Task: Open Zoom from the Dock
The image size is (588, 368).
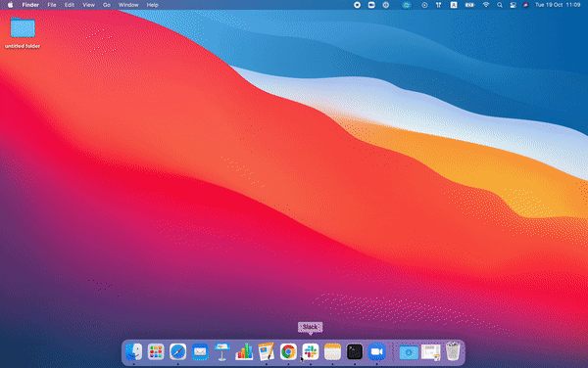Action: [377, 352]
